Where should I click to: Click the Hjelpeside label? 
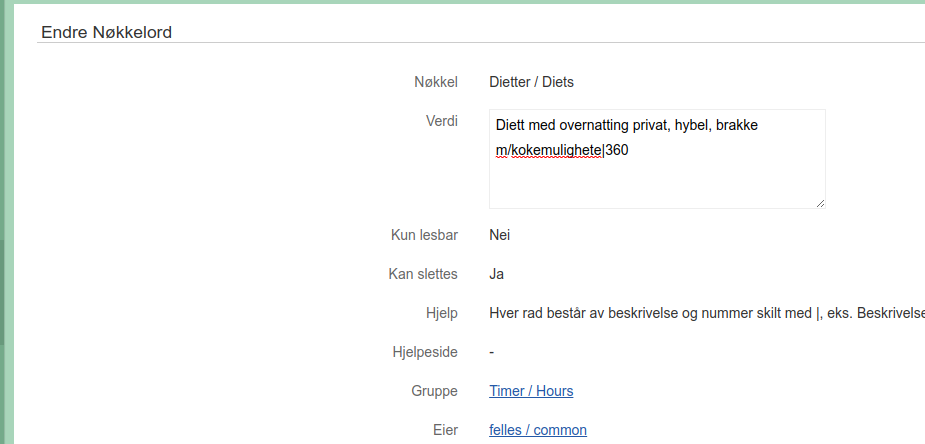(425, 352)
